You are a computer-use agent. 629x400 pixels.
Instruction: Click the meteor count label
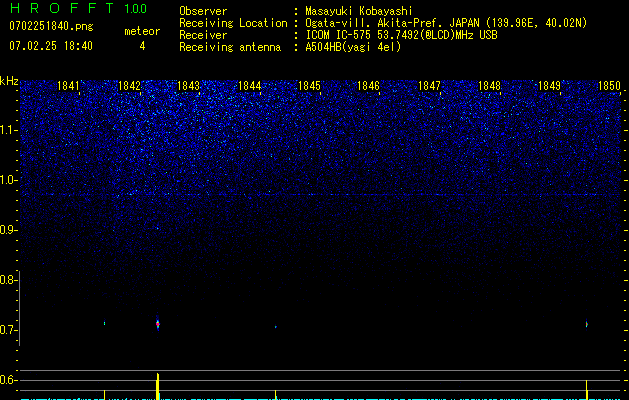[142, 31]
